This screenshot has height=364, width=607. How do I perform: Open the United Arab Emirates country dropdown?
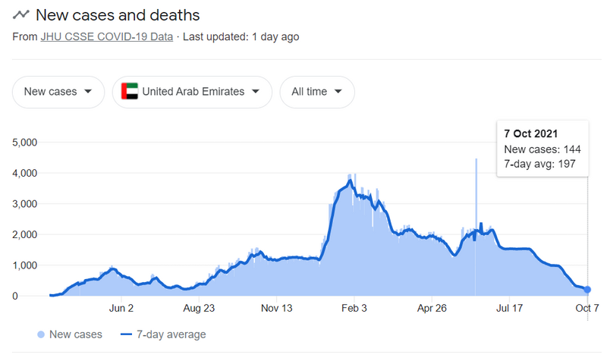tap(193, 92)
